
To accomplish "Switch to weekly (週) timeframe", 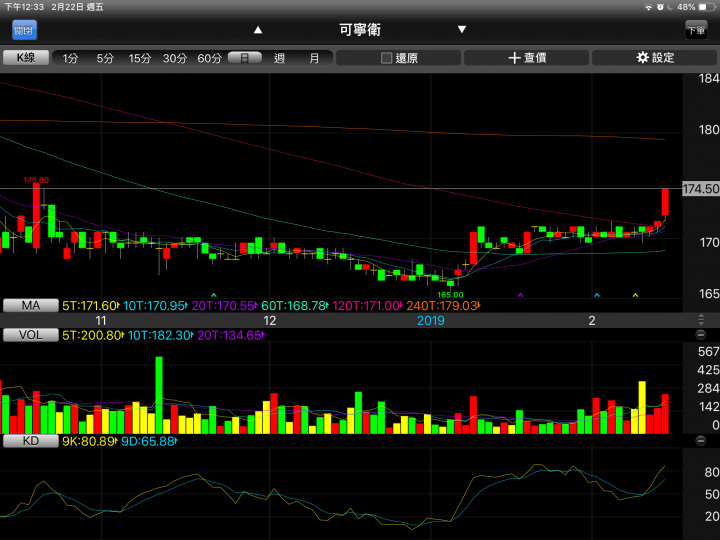I will 279,58.
